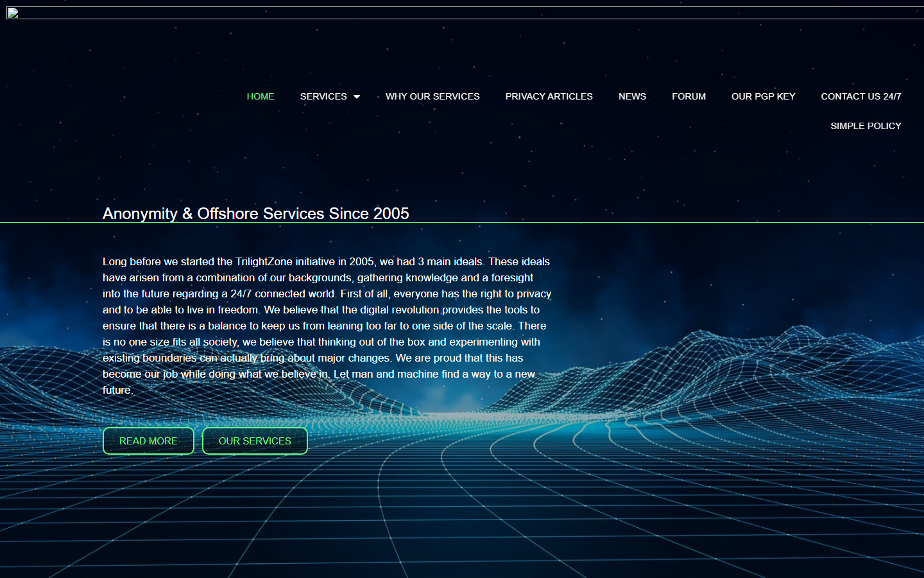
Task: Open Contact Us 24/7 page
Action: pyautogui.click(x=860, y=96)
